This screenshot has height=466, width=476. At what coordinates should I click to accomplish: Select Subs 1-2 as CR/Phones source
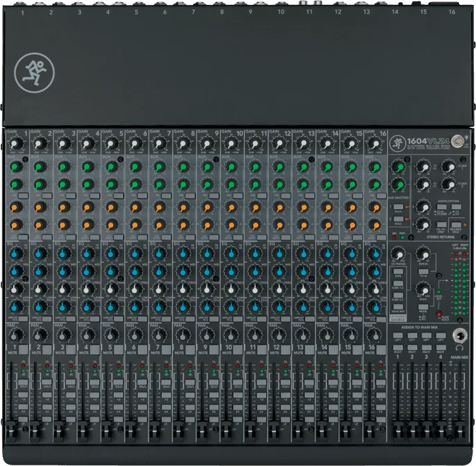coord(398,283)
